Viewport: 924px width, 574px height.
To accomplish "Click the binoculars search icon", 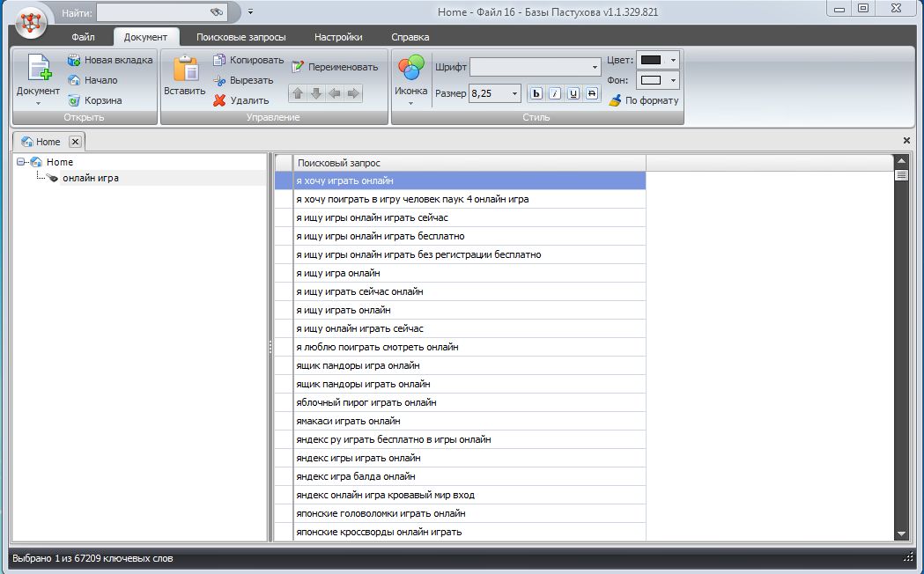I will 217,11.
